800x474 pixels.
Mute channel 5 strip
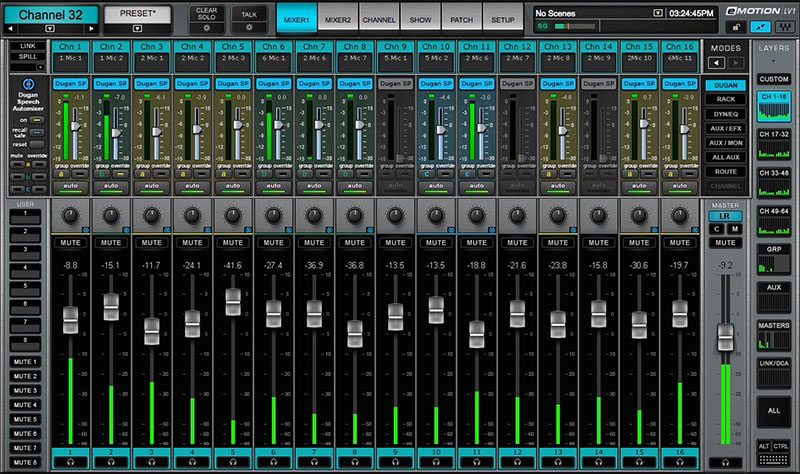click(233, 243)
